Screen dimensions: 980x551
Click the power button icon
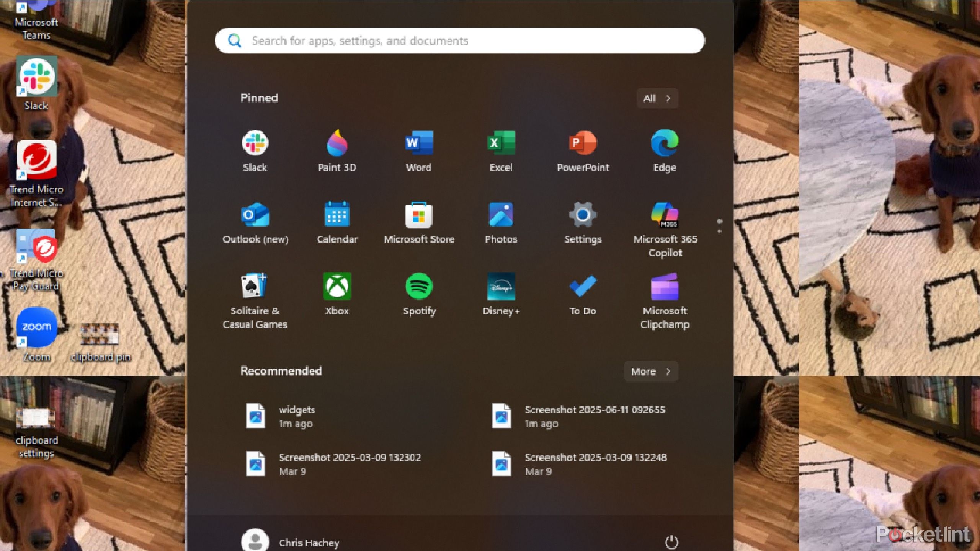(671, 542)
